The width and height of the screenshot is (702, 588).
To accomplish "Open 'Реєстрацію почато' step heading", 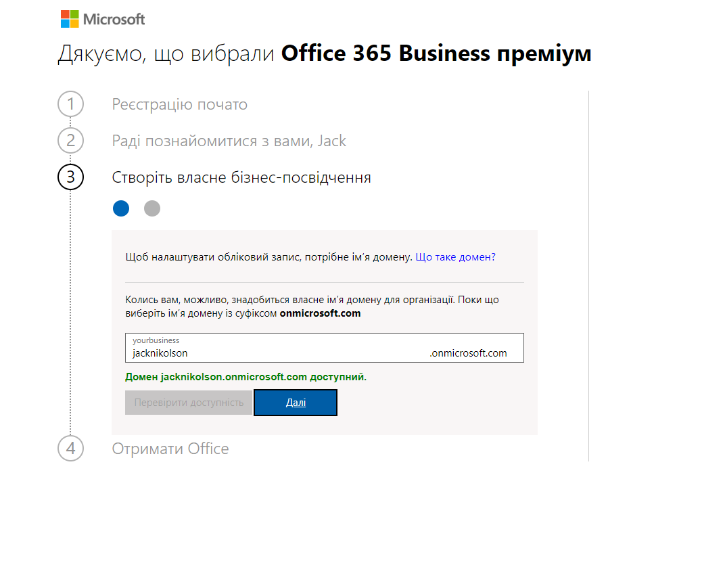I will pos(179,104).
